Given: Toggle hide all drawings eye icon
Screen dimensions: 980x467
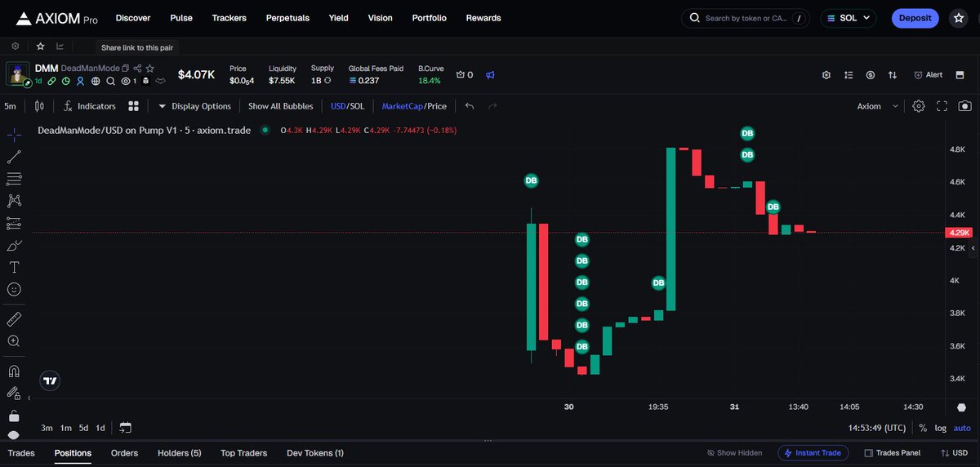Looking at the screenshot, I should (14, 434).
